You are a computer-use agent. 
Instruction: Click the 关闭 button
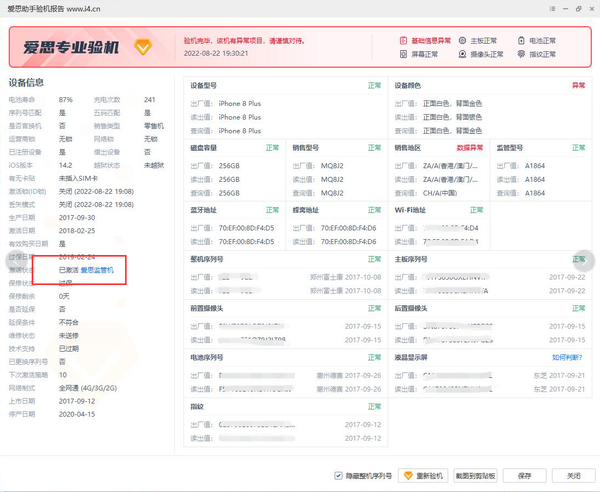pyautogui.click(x=574, y=476)
